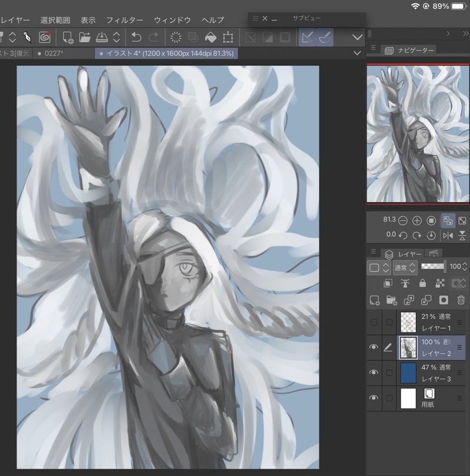
Task: Toggle lock transparent pixels icon
Action: pyautogui.click(x=440, y=283)
